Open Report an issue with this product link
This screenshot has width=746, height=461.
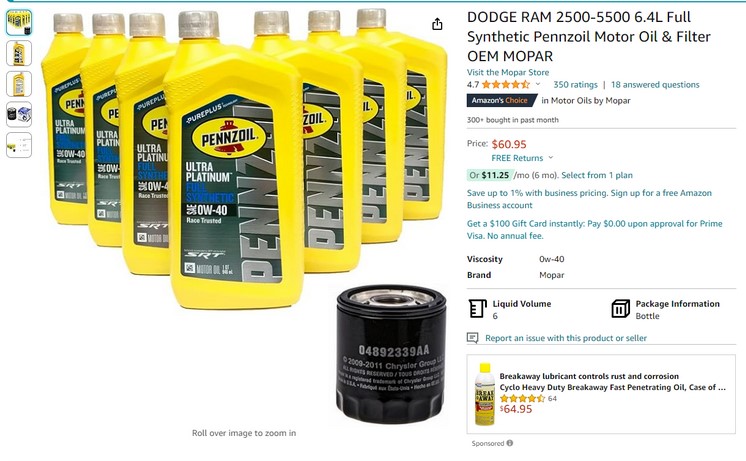point(566,338)
